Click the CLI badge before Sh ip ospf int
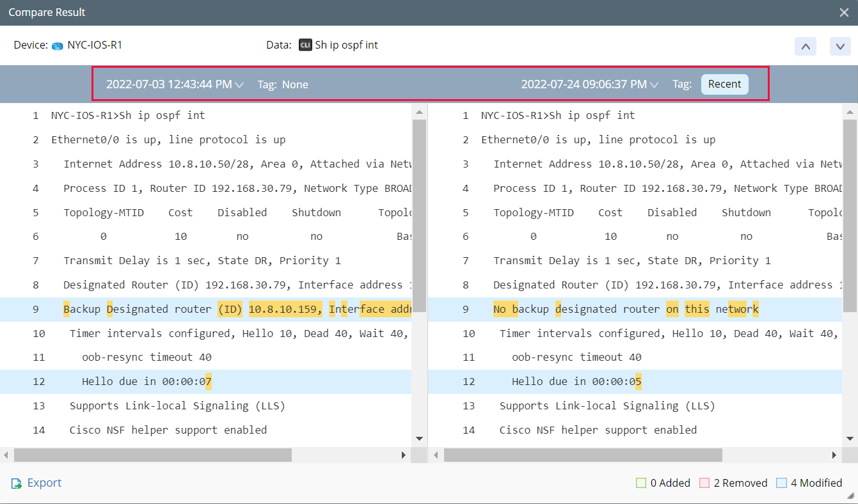 305,45
